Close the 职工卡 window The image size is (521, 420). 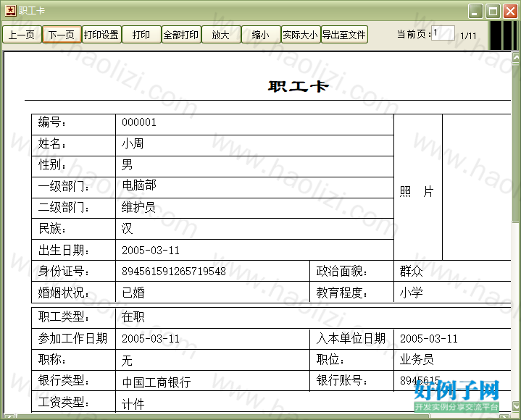pyautogui.click(x=510, y=12)
